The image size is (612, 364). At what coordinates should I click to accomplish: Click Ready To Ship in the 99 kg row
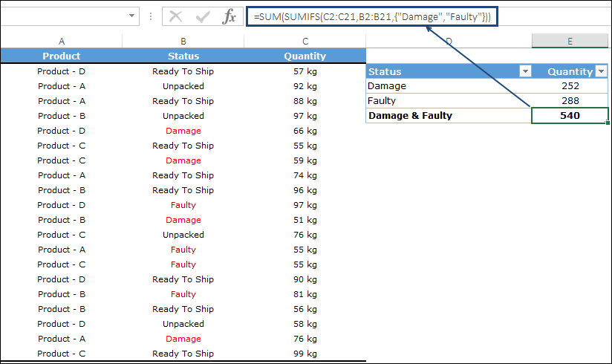point(183,353)
